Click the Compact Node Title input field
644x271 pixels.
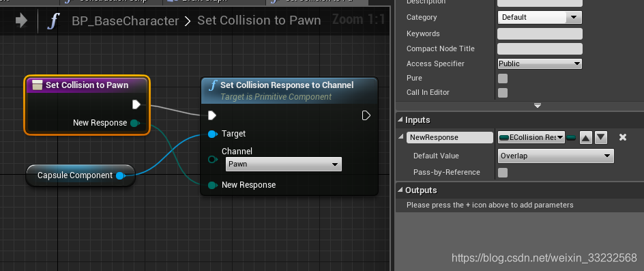[x=540, y=48]
